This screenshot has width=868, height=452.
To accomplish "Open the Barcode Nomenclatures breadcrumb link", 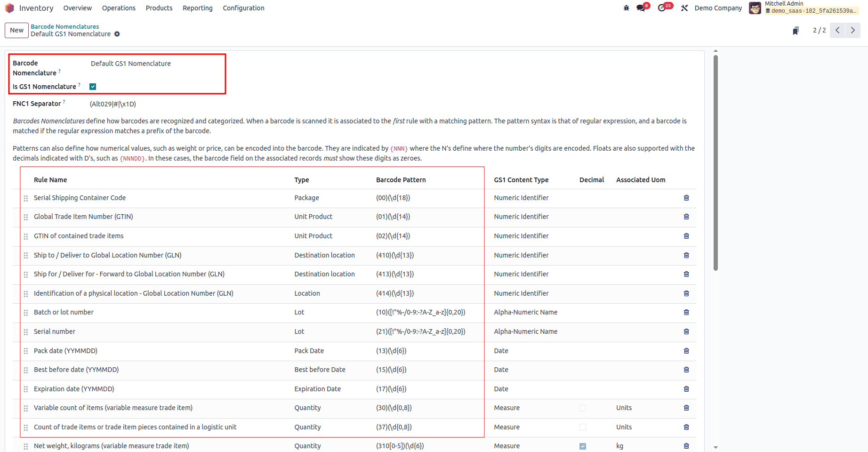I will (65, 26).
